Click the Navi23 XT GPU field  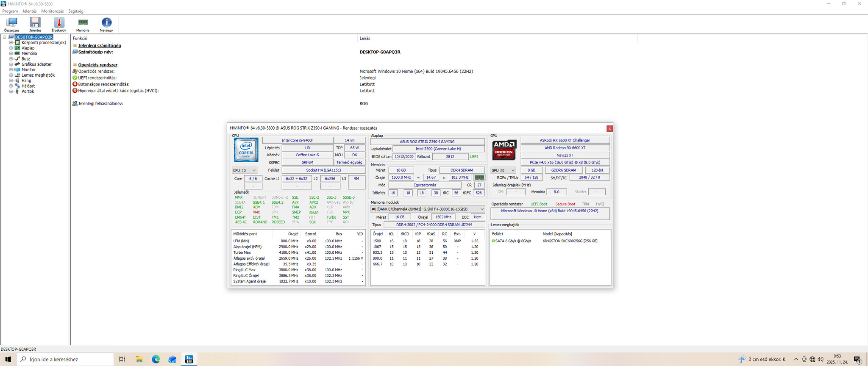pyautogui.click(x=565, y=155)
